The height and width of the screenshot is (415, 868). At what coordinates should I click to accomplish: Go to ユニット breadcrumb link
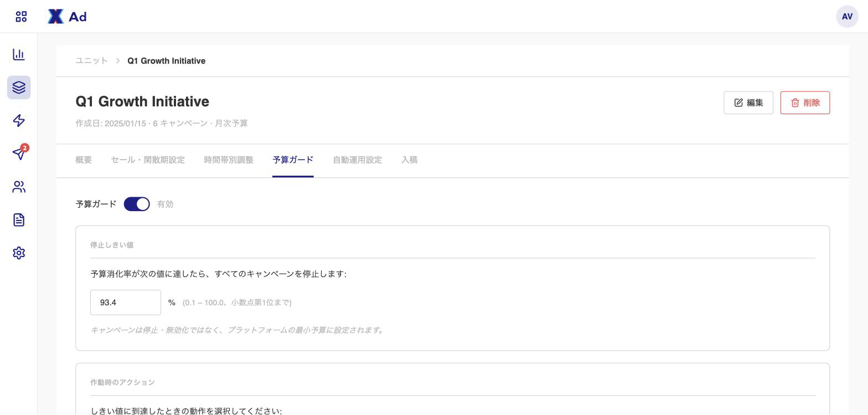coord(92,61)
